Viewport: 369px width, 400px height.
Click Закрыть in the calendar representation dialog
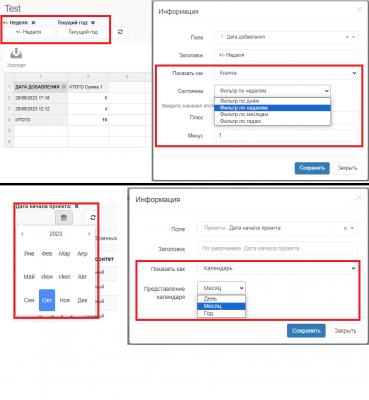click(x=345, y=331)
